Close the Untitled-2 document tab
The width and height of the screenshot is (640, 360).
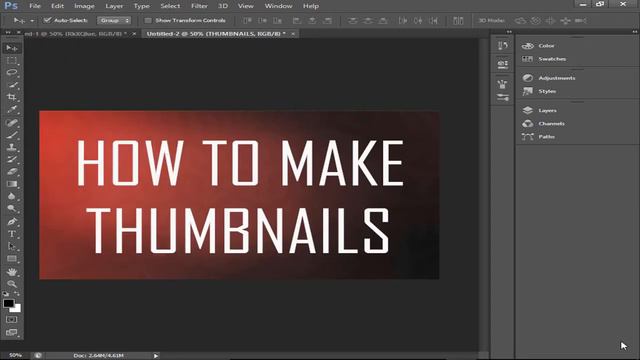click(x=293, y=34)
